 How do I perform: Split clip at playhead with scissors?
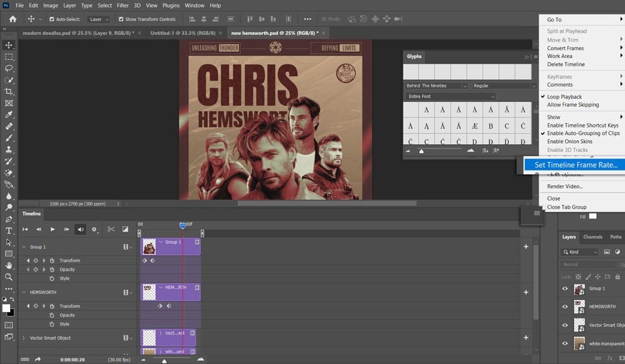[111, 229]
